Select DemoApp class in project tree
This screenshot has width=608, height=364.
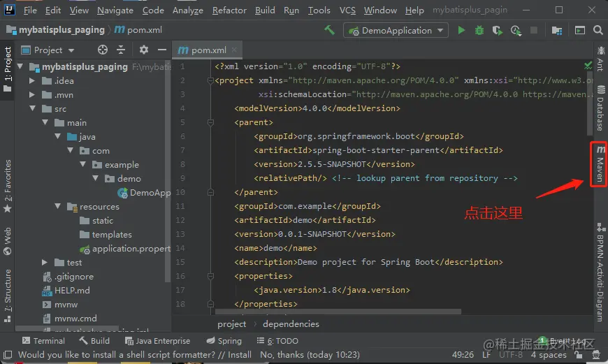(143, 193)
